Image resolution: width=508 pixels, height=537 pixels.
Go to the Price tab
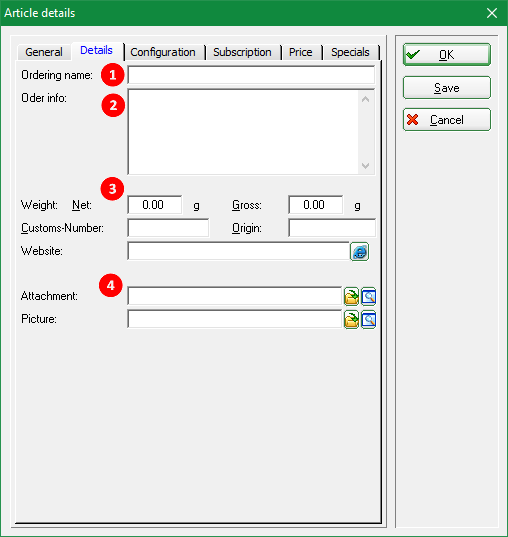click(x=301, y=52)
